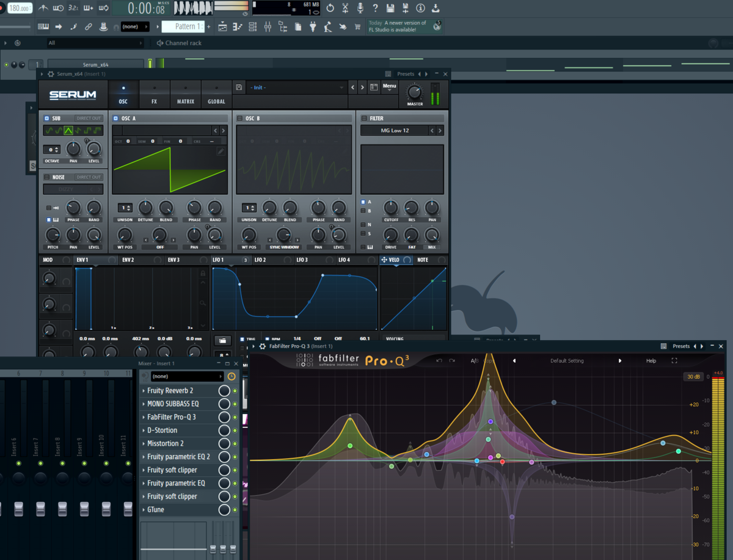The image size is (733, 560).
Task: Click the SUB DIRECT OUT button
Action: click(x=89, y=118)
